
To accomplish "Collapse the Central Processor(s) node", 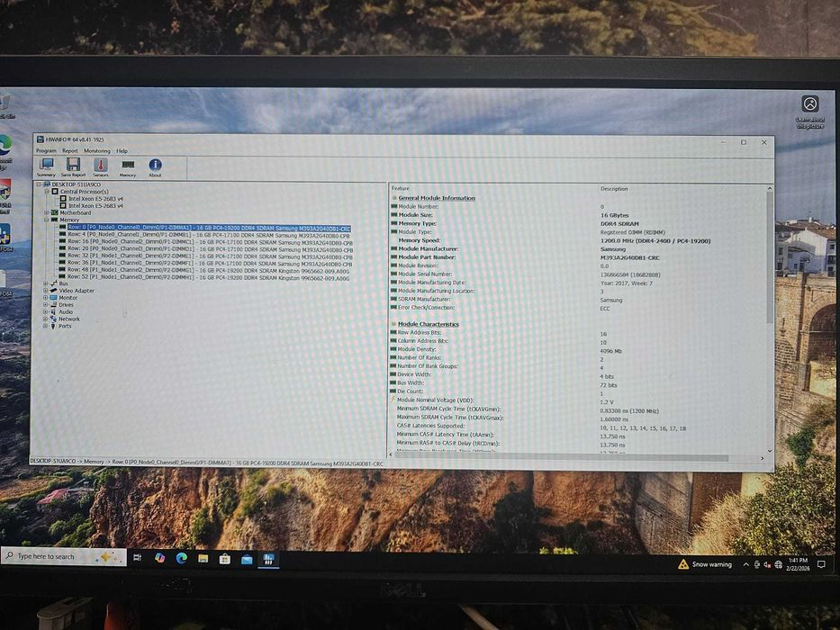I will coord(47,191).
